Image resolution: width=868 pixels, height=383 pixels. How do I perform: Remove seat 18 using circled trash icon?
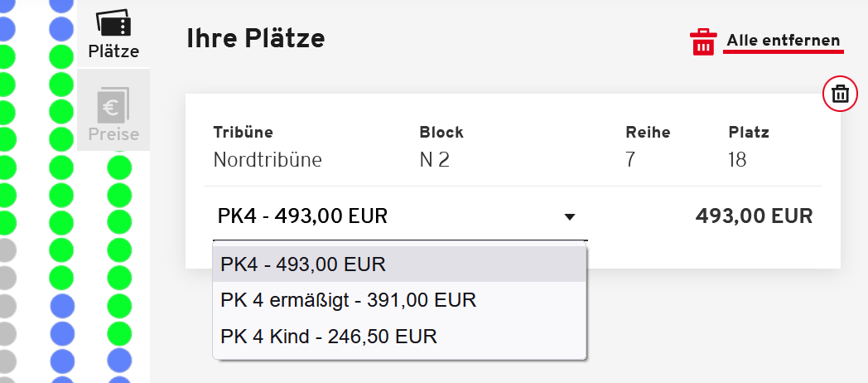pyautogui.click(x=840, y=94)
